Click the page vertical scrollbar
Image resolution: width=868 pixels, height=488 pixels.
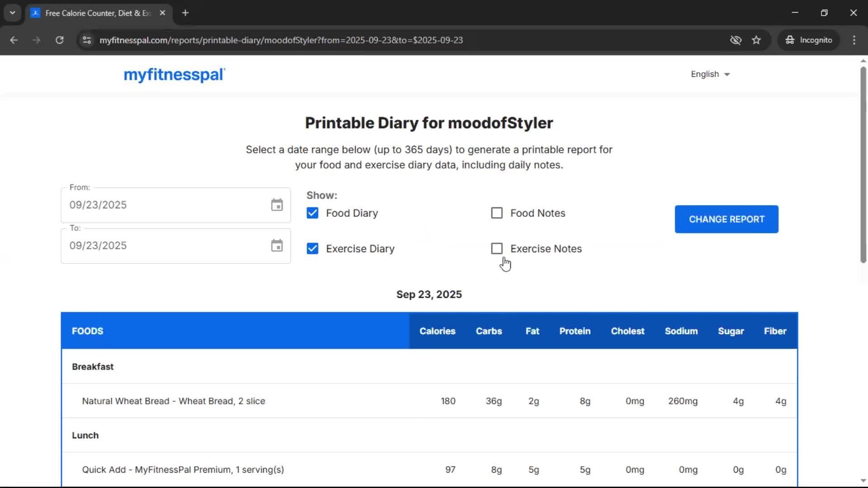(x=863, y=165)
